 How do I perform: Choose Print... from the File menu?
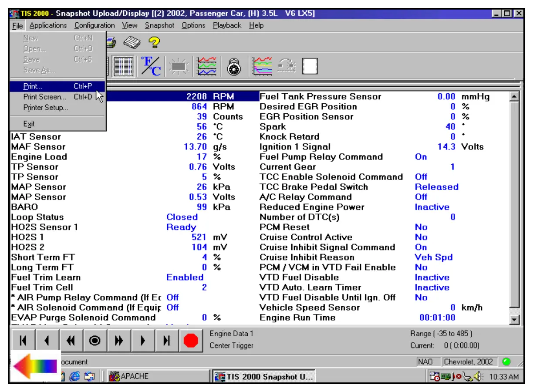click(x=33, y=86)
